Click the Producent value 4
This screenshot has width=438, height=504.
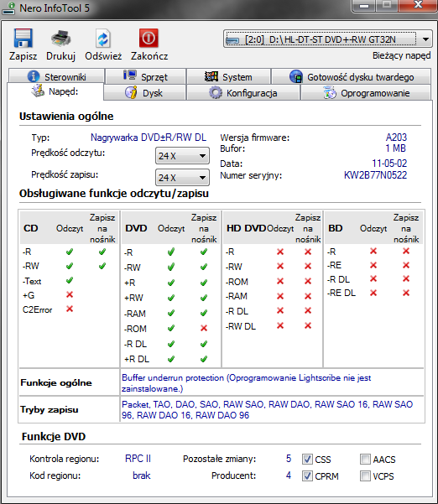(289, 475)
